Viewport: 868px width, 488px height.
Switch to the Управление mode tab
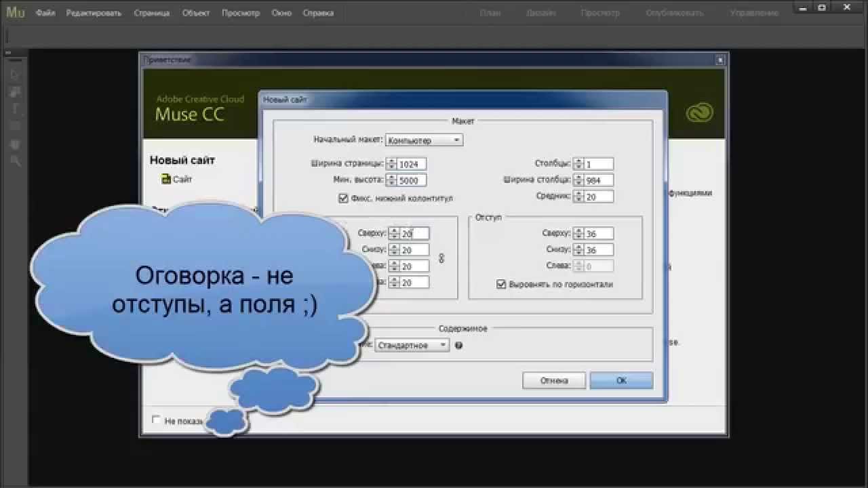[x=755, y=13]
